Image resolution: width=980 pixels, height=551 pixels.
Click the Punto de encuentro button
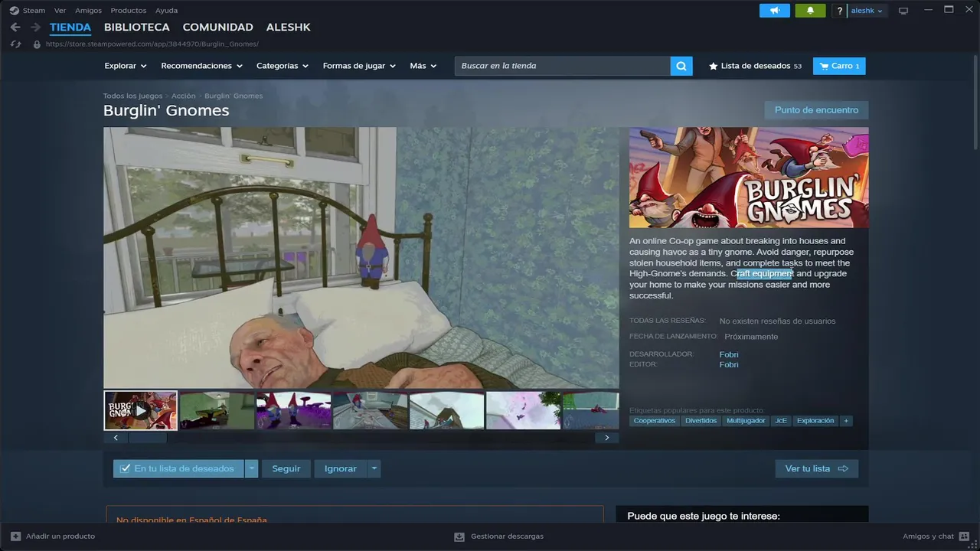(x=816, y=110)
